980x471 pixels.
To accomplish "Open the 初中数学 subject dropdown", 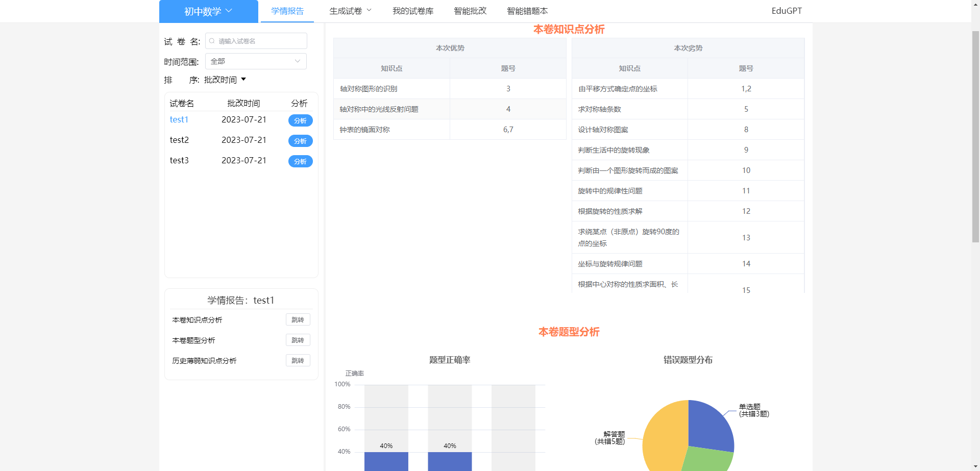I will tap(208, 11).
